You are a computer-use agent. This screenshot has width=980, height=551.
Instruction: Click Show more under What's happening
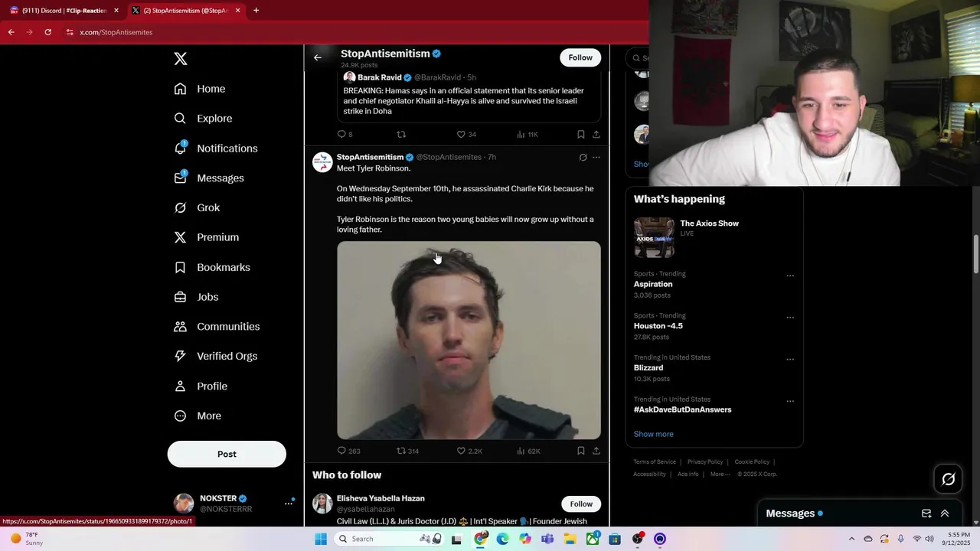point(654,434)
